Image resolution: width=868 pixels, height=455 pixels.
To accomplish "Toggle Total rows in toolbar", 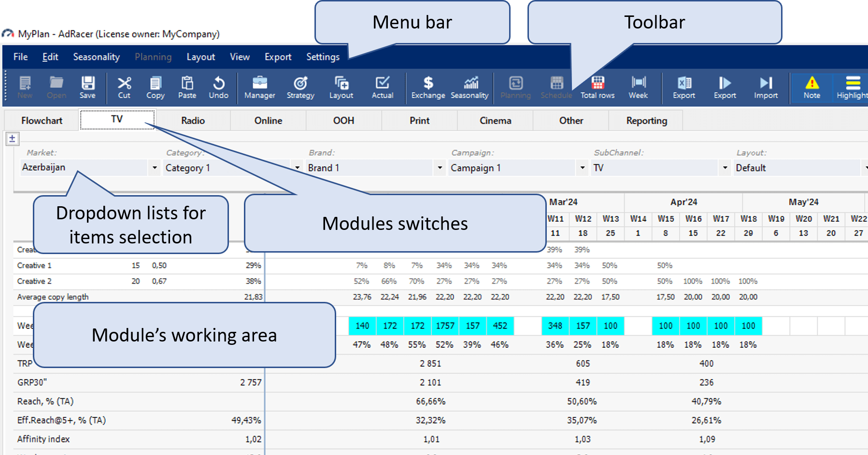I will point(598,87).
